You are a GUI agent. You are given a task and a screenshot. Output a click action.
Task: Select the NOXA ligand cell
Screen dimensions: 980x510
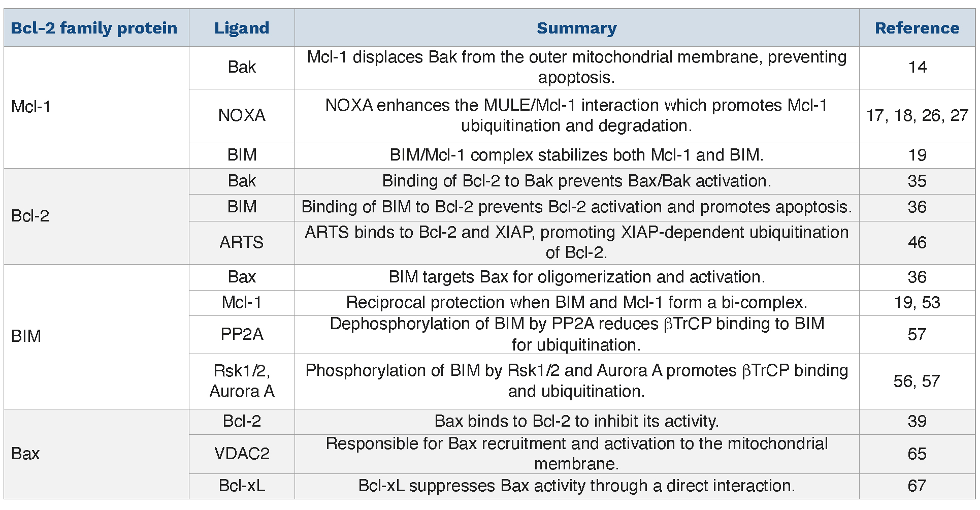(242, 115)
